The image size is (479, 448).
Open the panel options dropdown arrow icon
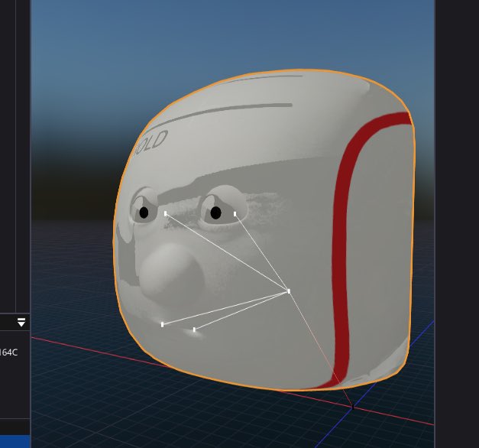pyautogui.click(x=21, y=322)
